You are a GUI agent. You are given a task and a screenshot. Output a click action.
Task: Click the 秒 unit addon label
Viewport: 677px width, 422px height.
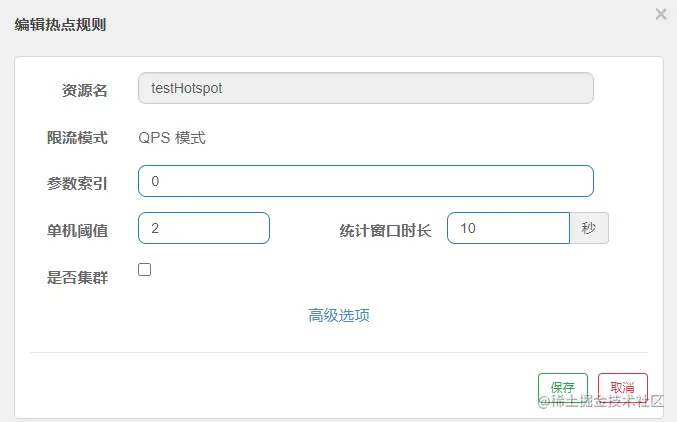coord(589,228)
